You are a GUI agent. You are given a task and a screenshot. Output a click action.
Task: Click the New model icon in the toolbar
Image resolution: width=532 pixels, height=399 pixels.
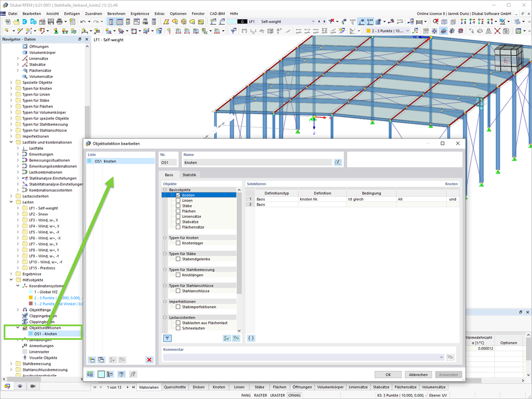pos(8,21)
